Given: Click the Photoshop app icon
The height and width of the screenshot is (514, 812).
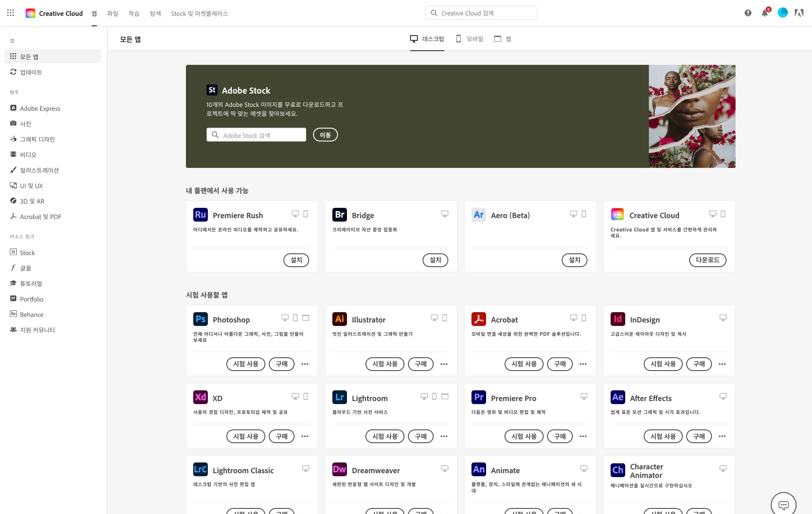Looking at the screenshot, I should (201, 319).
